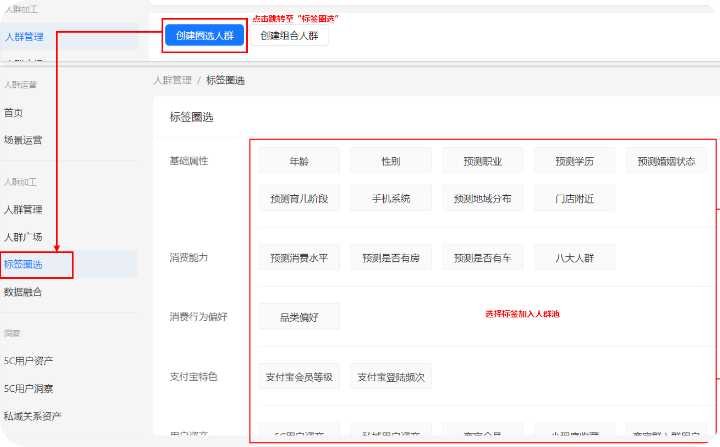Open 首页 in the sidebar
The height and width of the screenshot is (447, 720).
point(13,113)
